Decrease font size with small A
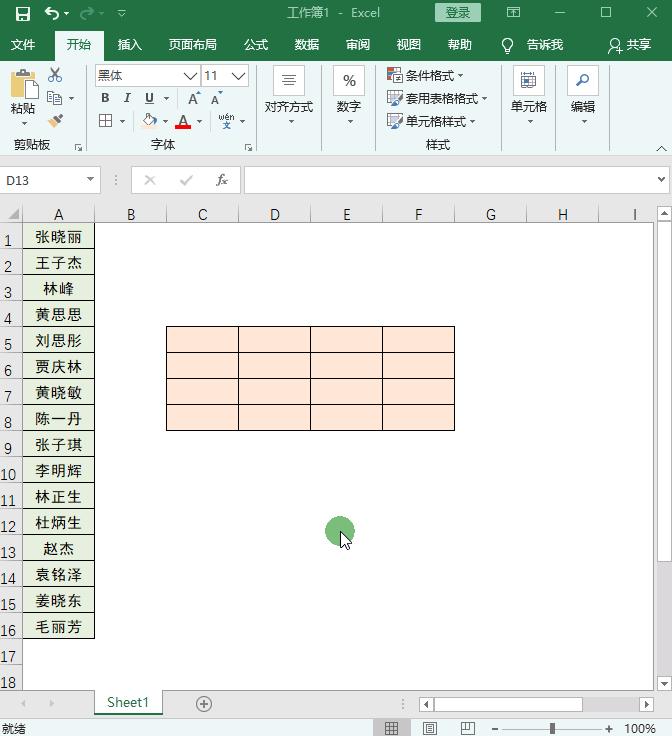The image size is (672, 736). coord(216,98)
